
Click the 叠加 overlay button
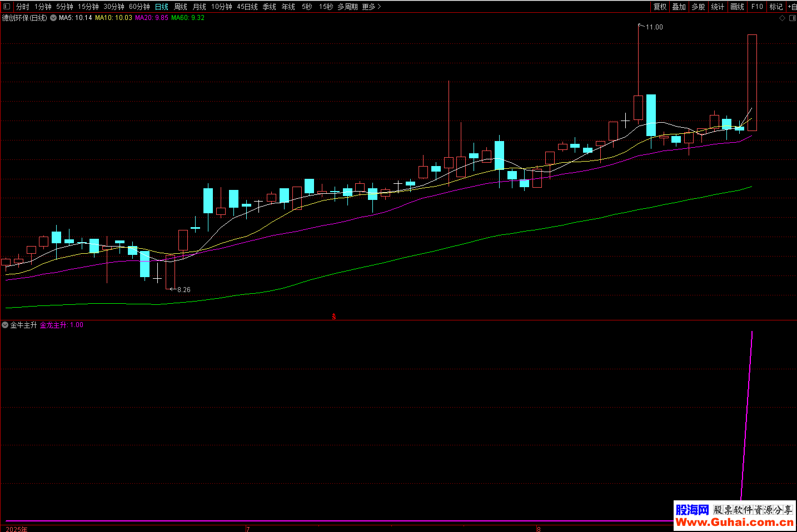pyautogui.click(x=679, y=7)
